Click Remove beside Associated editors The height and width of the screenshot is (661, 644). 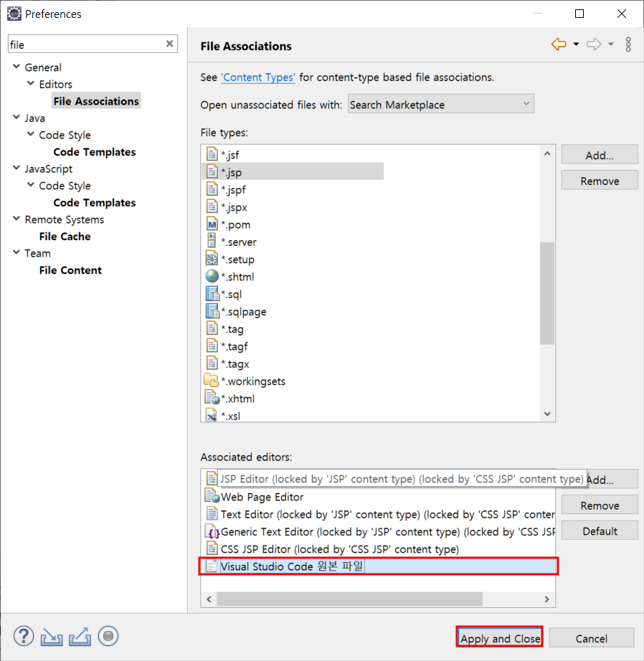[x=600, y=505]
